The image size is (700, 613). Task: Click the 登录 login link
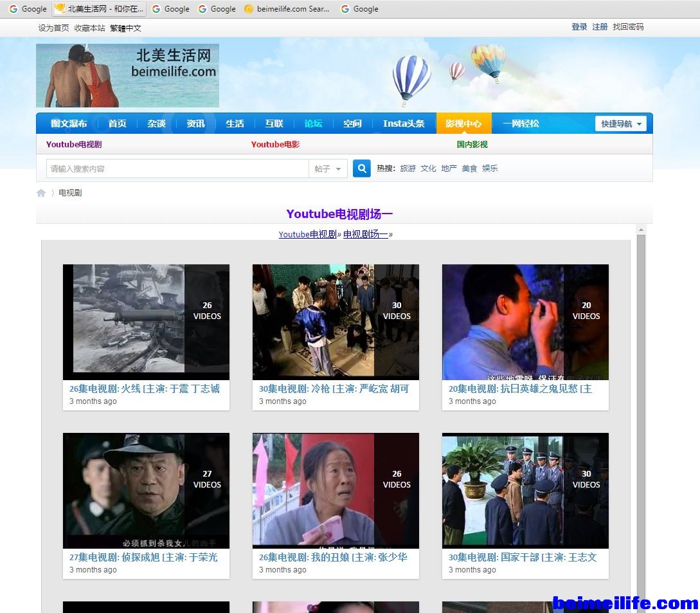click(x=579, y=27)
